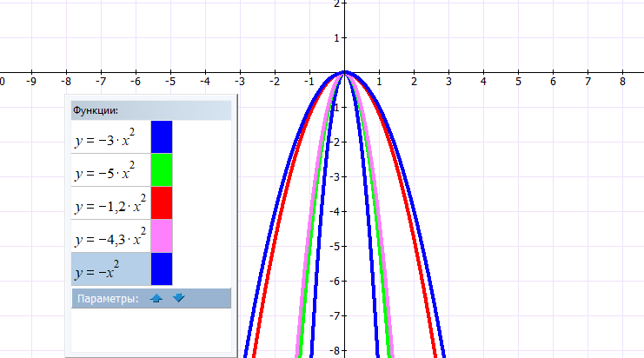This screenshot has width=644, height=358.
Task: Click the parabola vertex at the origin
Action: pyautogui.click(x=345, y=72)
